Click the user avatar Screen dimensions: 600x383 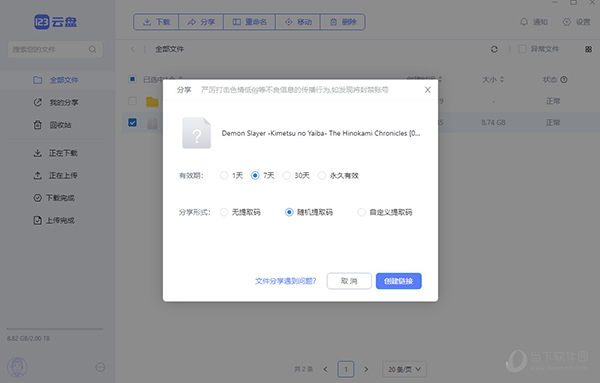(17, 367)
